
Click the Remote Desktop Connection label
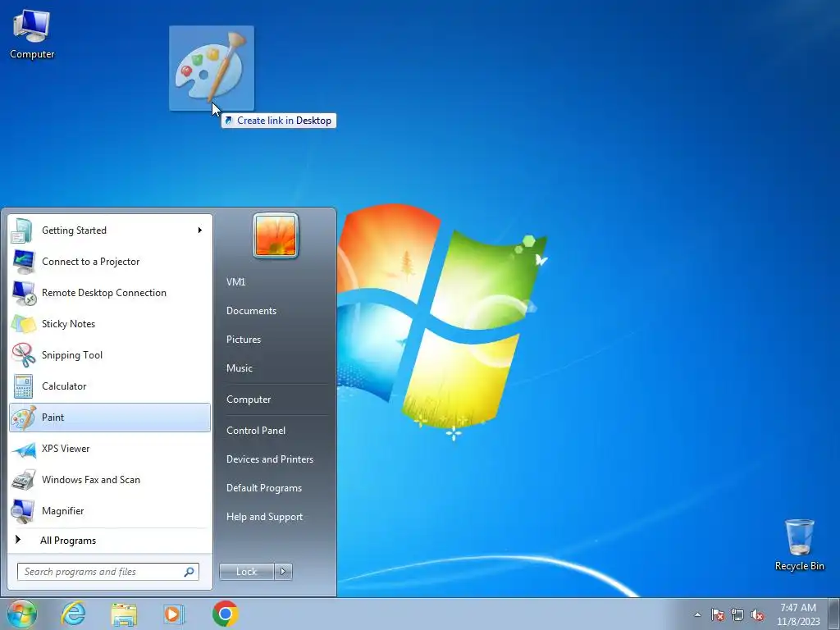pyautogui.click(x=104, y=293)
